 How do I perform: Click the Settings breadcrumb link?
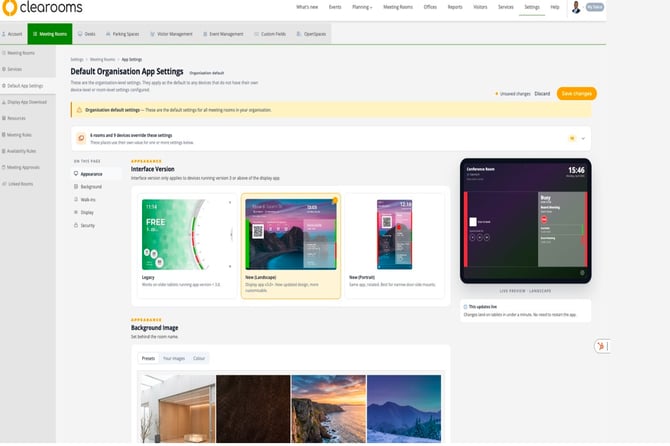(77, 59)
